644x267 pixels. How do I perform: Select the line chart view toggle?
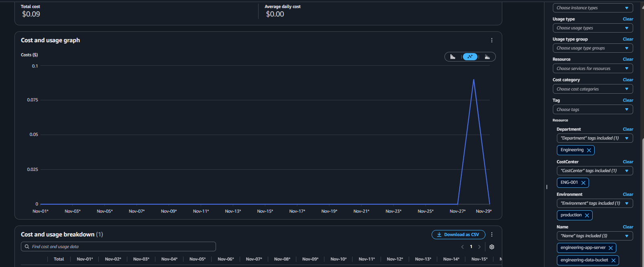pos(470,57)
